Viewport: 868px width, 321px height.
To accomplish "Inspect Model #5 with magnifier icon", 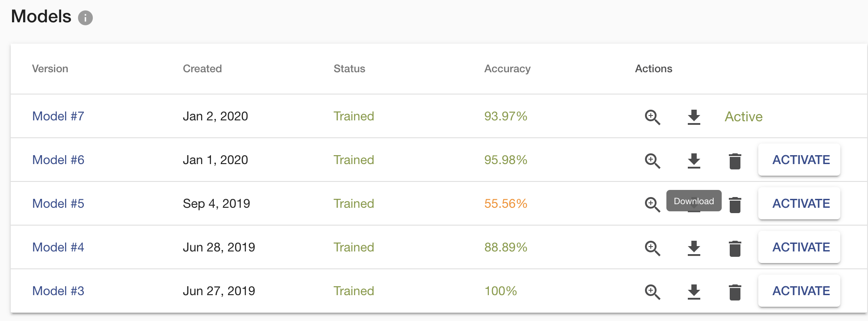I will click(653, 205).
